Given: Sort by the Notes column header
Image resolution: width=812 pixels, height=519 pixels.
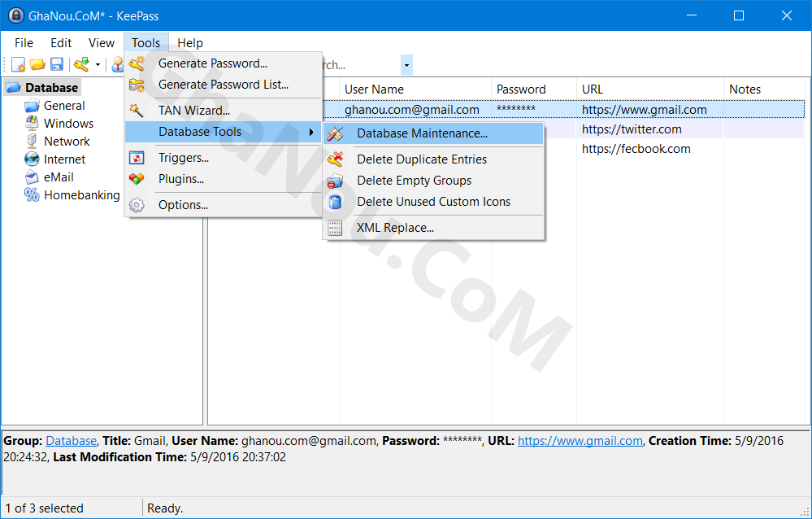Looking at the screenshot, I should (764, 89).
